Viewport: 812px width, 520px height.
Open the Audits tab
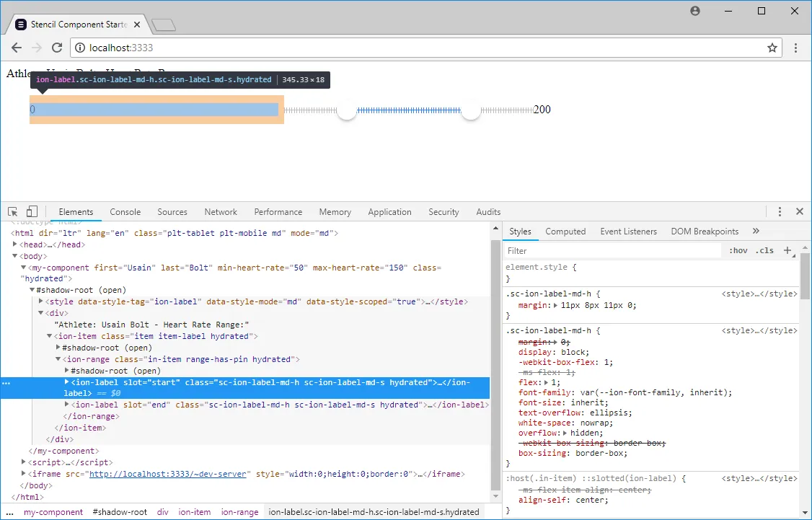488,212
